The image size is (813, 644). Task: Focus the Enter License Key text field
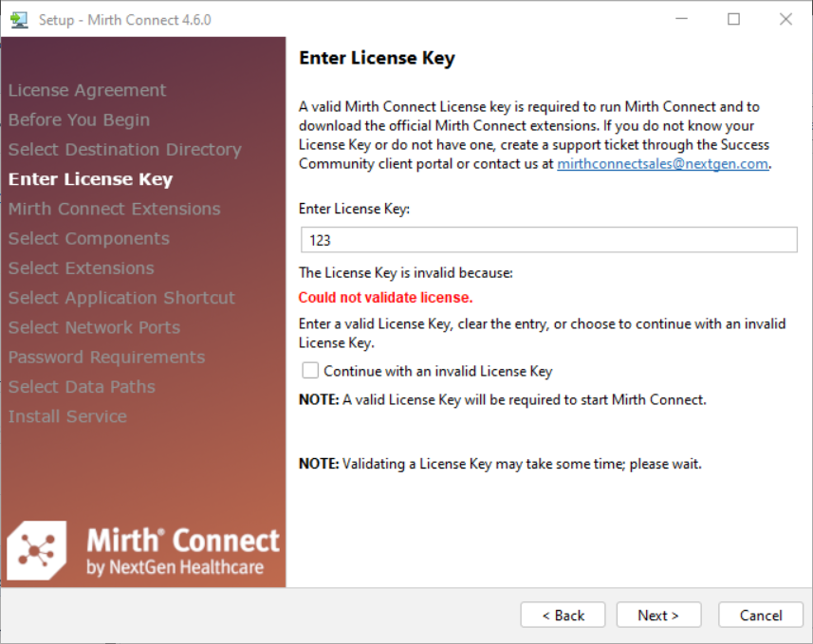[x=548, y=240]
